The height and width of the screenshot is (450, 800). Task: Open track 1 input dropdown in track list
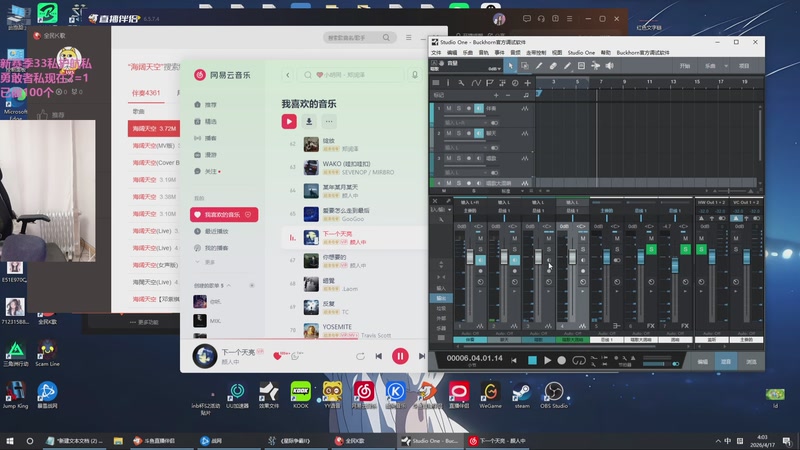tap(466, 122)
